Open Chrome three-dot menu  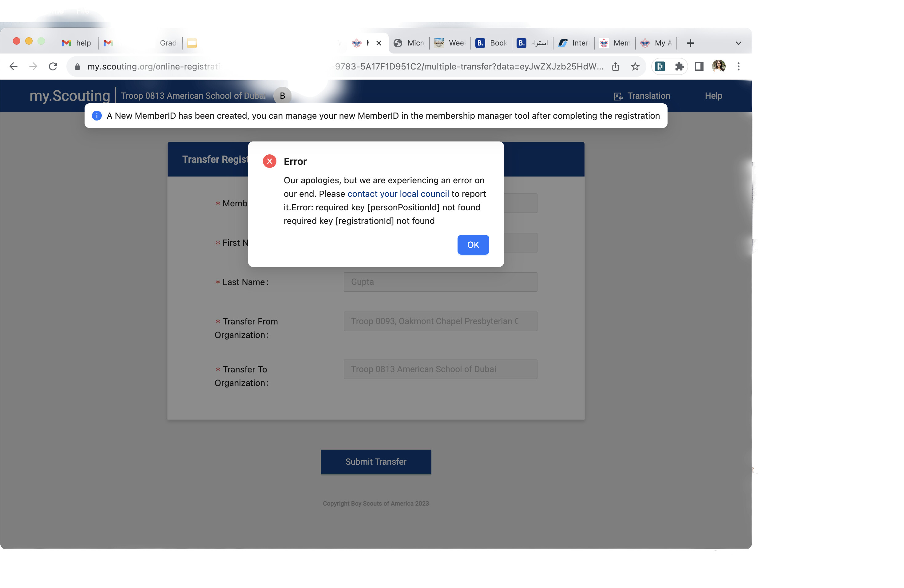tap(738, 66)
